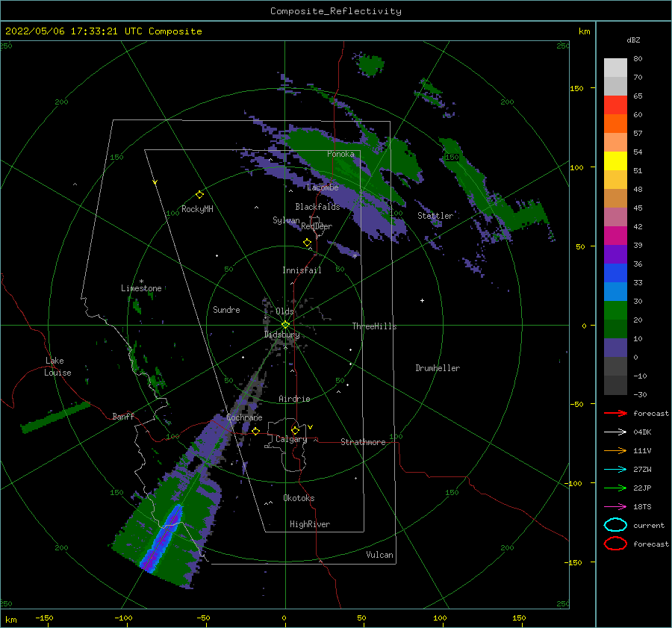The height and width of the screenshot is (628, 672).
Task: Click the cyan 27ZW arrow icon
Action: point(615,470)
